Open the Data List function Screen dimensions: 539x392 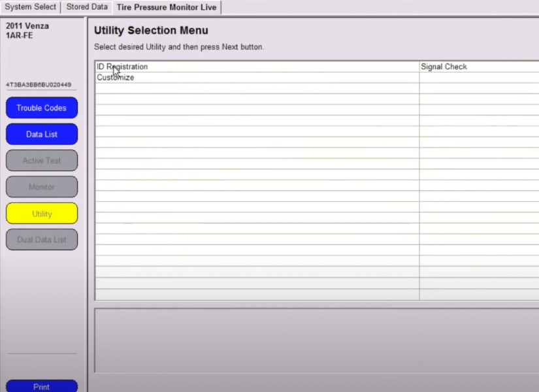tap(41, 134)
